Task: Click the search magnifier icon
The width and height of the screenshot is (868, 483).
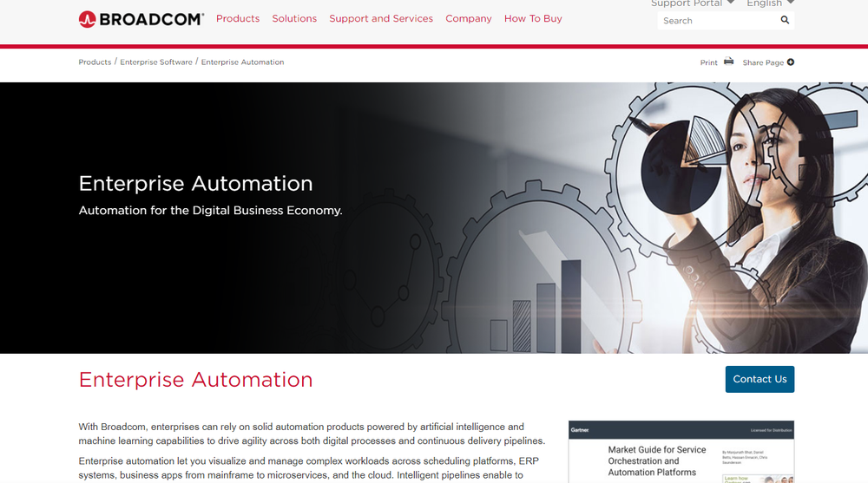Action: (x=785, y=21)
